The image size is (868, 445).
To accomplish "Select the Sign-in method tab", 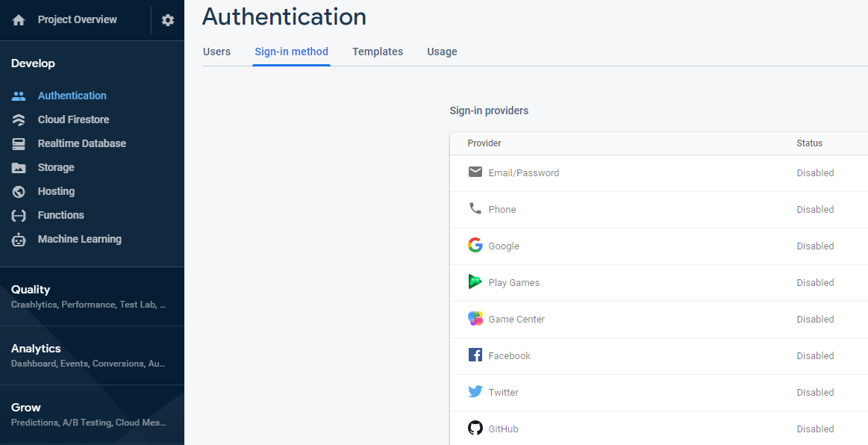I will tap(291, 52).
